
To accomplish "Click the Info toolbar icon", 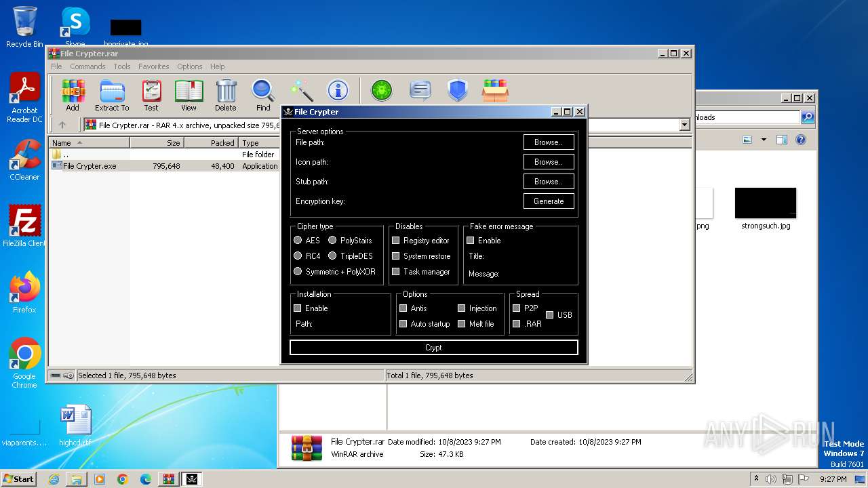I will click(338, 90).
